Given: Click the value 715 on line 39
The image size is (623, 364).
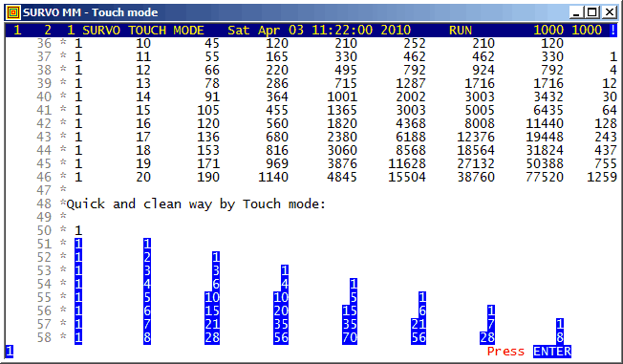Looking at the screenshot, I should coord(346,83).
